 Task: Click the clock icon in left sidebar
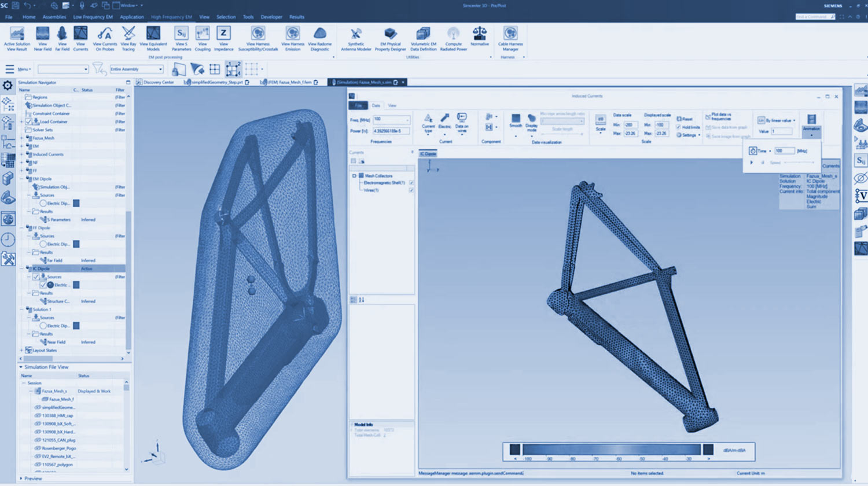(8, 240)
